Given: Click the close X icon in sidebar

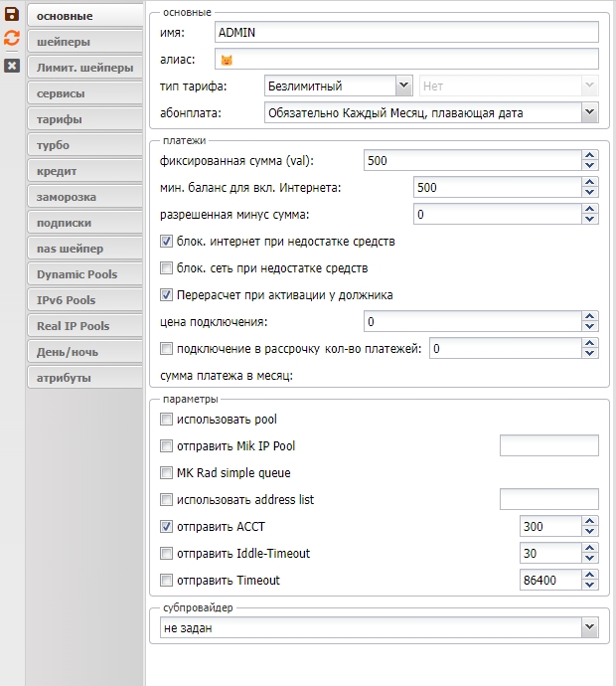Looking at the screenshot, I should [x=12, y=66].
